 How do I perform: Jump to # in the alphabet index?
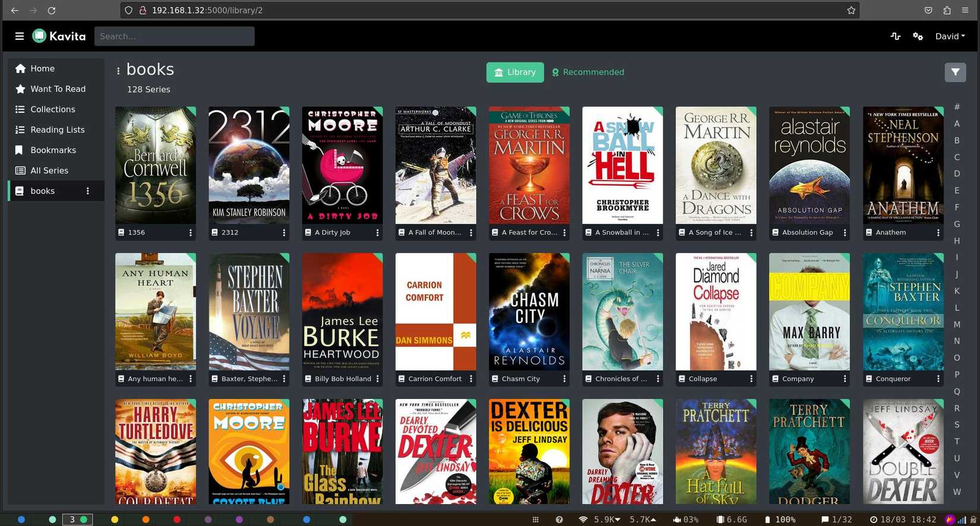coord(957,107)
